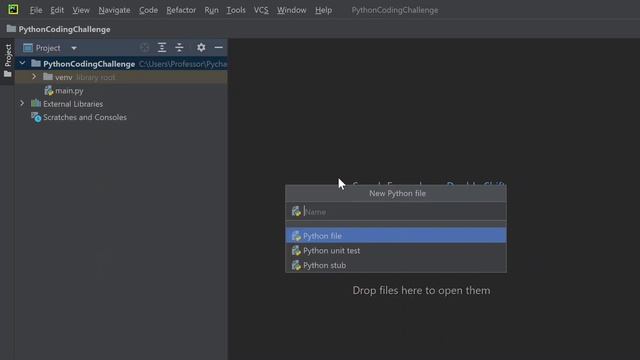Click the Select Opened File locate icon

click(144, 48)
